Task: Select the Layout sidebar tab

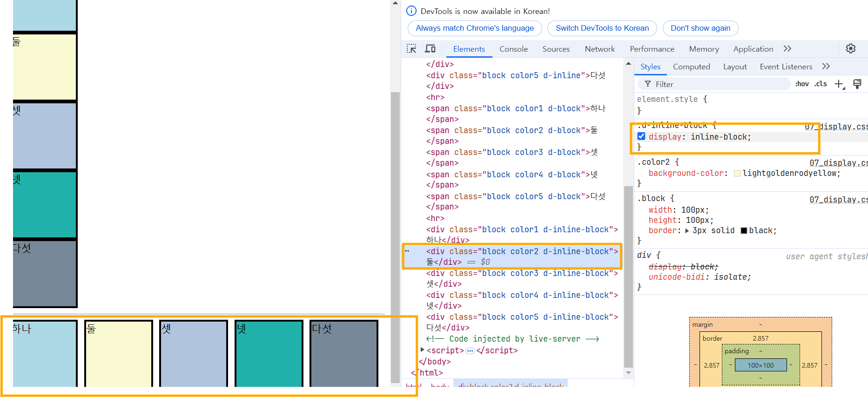Action: tap(735, 67)
